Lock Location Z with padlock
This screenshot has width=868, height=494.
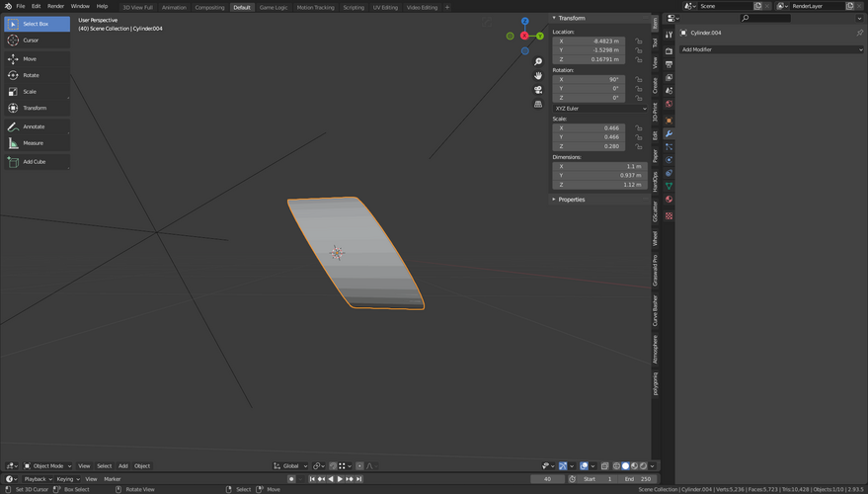point(638,59)
